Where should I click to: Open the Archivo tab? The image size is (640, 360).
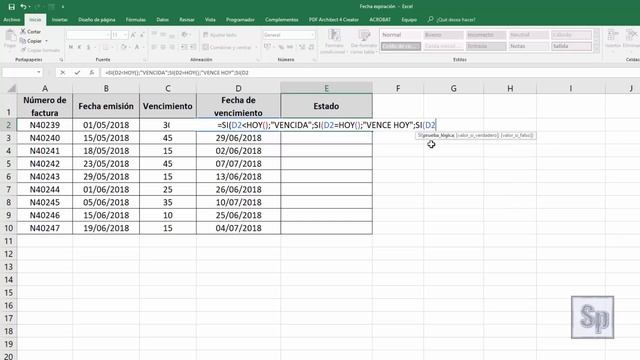pyautogui.click(x=12, y=20)
